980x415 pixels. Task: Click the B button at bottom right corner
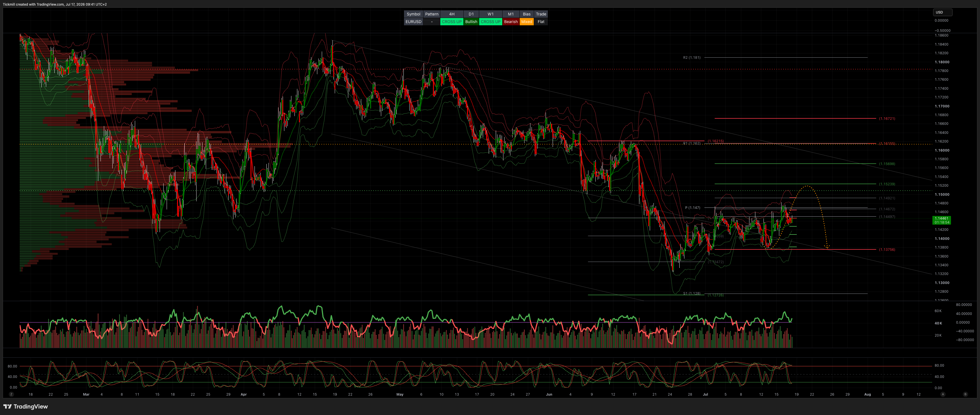[965, 394]
